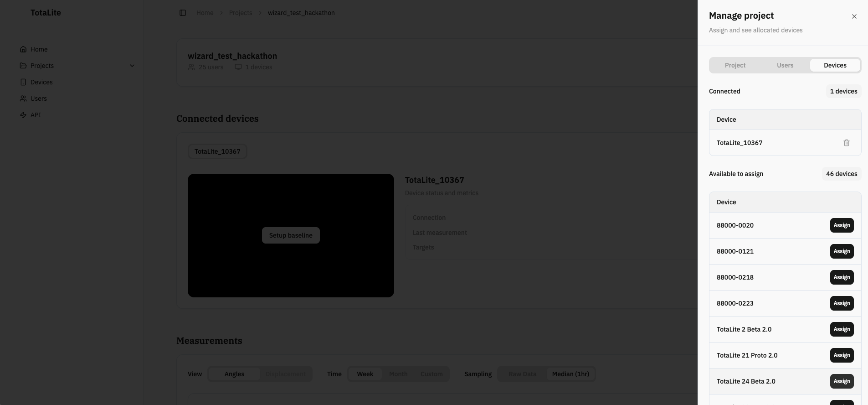Click the TotaLite_10367 connected device row

click(785, 143)
